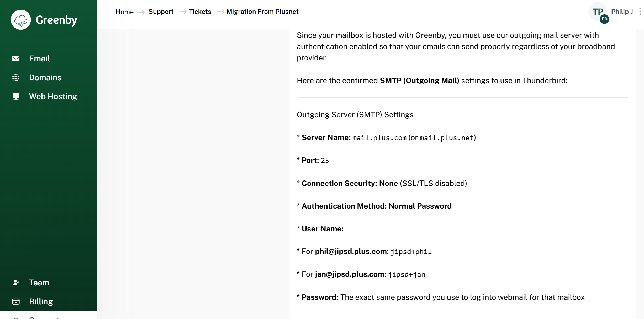644x319 pixels.
Task: Click the Billing card icon
Action: 16,301
